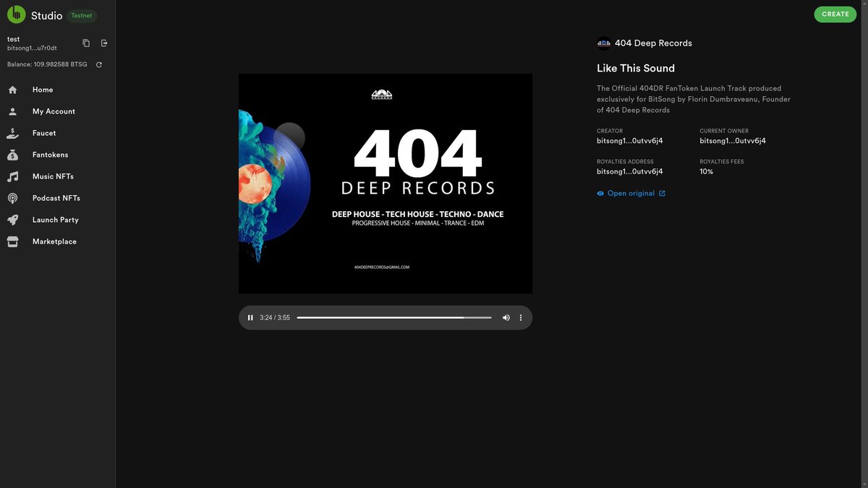Click the Balance: 109.982588 BTSG text
Viewport: 868px width, 488px height.
[x=47, y=64]
